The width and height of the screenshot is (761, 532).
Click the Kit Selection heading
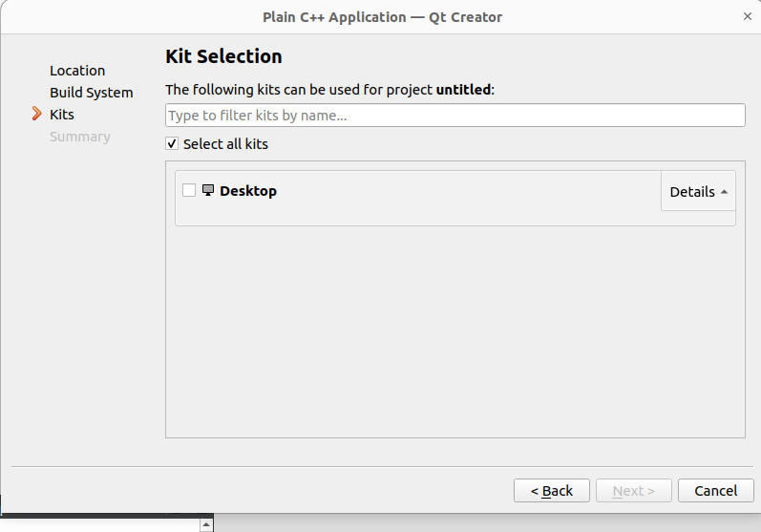point(223,56)
